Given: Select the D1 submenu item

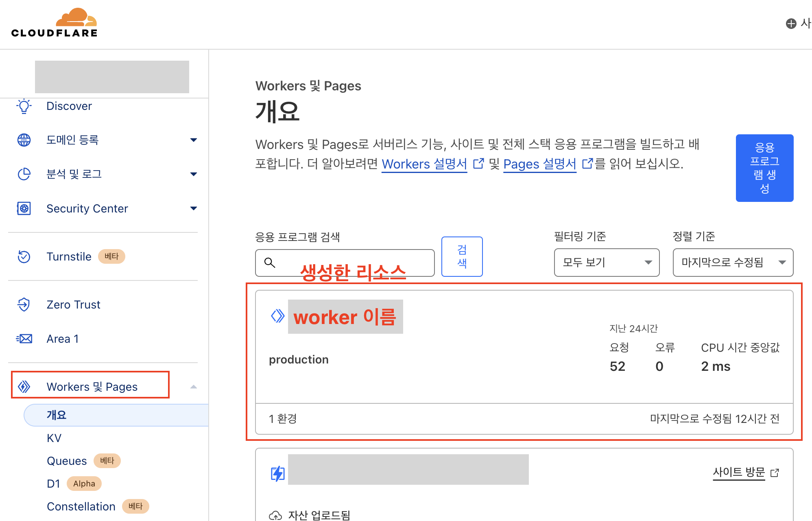Looking at the screenshot, I should coord(53,484).
